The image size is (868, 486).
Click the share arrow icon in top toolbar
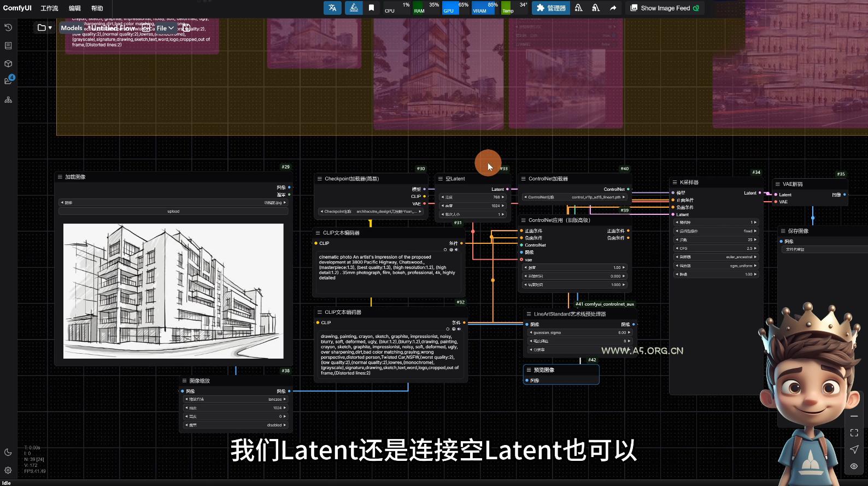(613, 8)
